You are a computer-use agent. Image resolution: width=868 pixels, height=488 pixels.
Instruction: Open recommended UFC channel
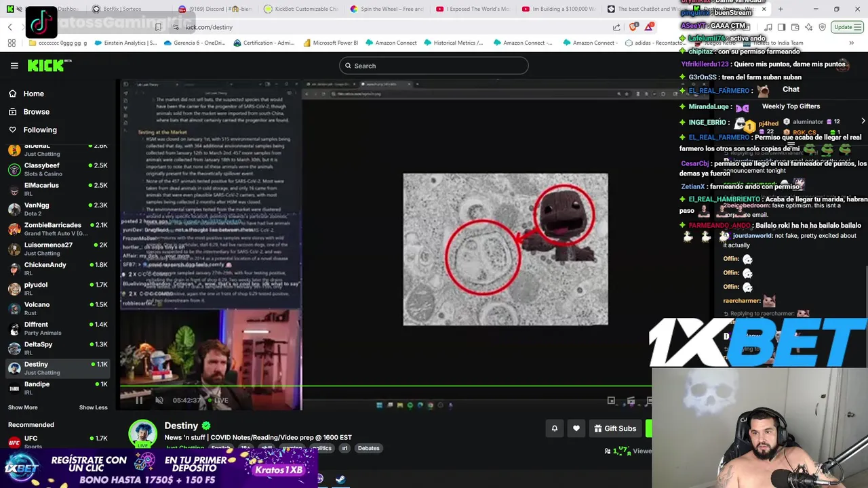tap(58, 442)
